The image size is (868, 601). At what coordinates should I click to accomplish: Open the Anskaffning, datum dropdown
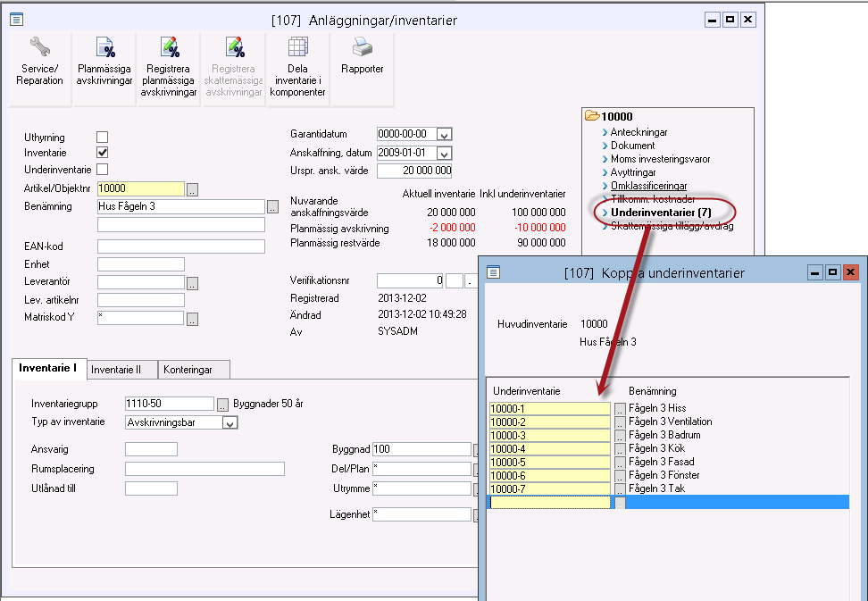click(x=444, y=154)
